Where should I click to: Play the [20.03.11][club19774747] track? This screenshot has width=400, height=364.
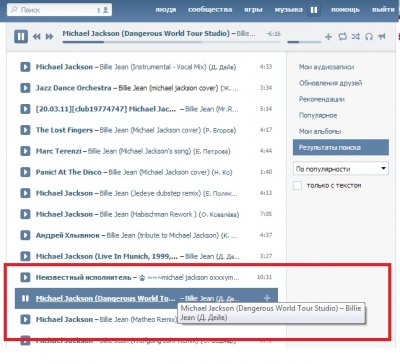25,109
